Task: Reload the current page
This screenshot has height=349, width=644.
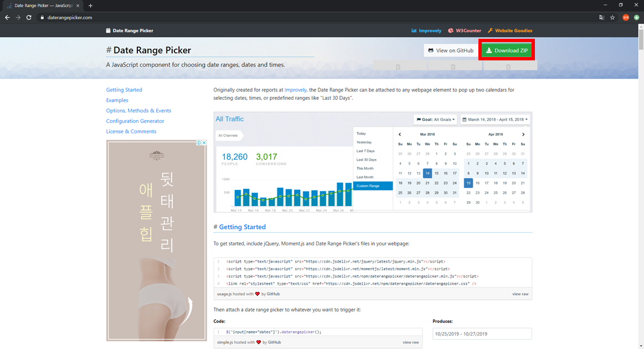Action: tap(29, 17)
